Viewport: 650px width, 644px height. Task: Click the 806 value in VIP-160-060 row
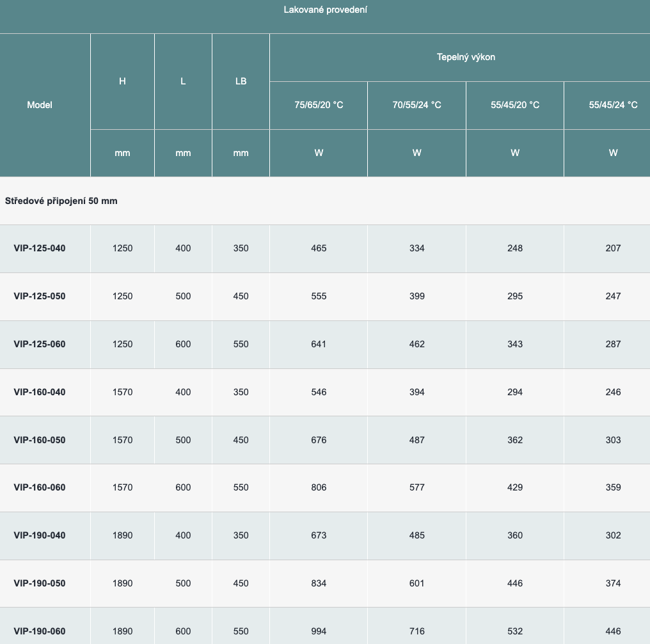tap(319, 487)
